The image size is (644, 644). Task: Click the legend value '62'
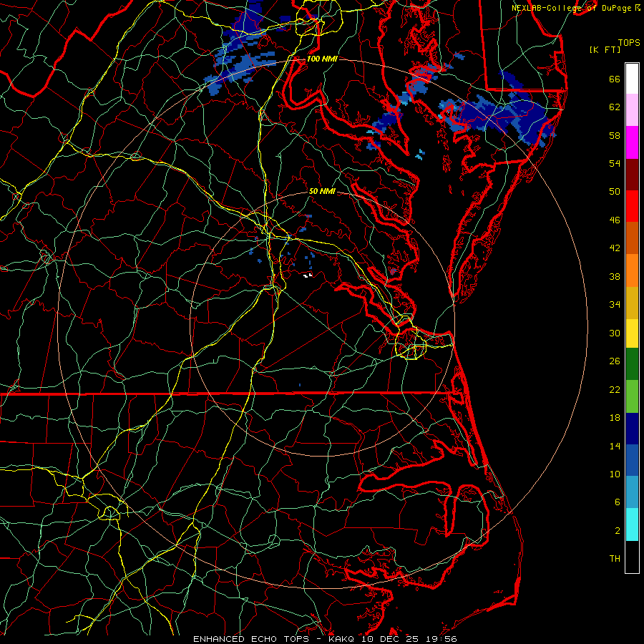pyautogui.click(x=615, y=107)
